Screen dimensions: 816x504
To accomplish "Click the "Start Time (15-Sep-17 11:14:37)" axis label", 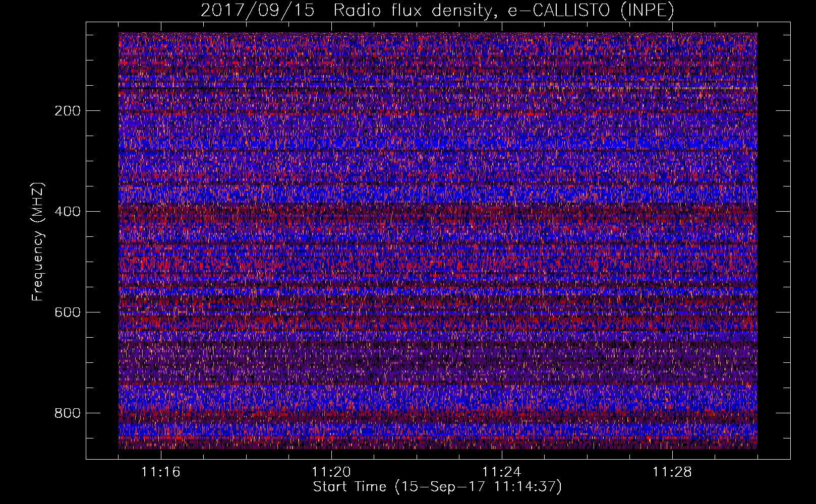I will click(437, 487).
